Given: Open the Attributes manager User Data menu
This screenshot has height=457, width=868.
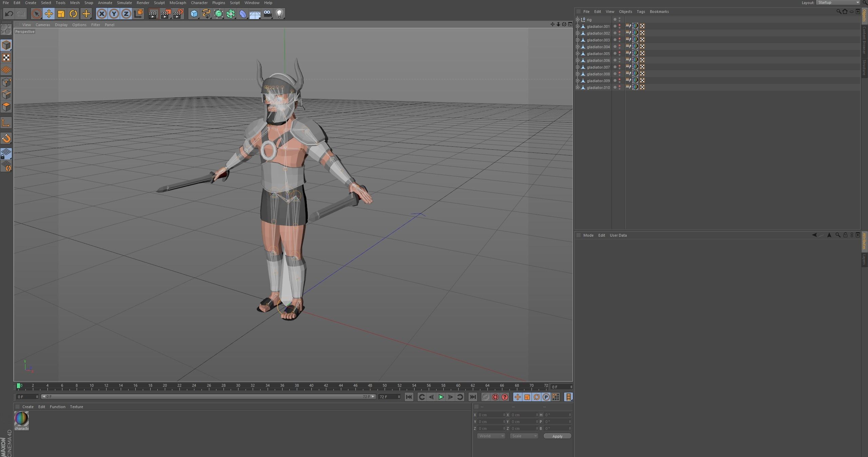Looking at the screenshot, I should (618, 235).
